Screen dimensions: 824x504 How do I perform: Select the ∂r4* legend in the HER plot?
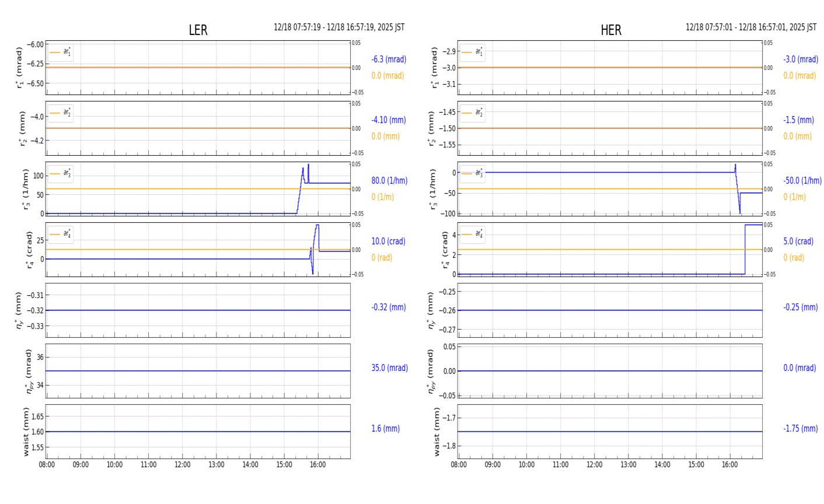pos(472,235)
